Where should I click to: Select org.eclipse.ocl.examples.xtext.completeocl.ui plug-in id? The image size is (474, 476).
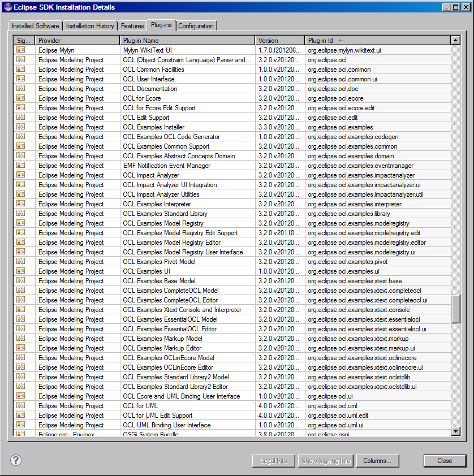click(368, 300)
